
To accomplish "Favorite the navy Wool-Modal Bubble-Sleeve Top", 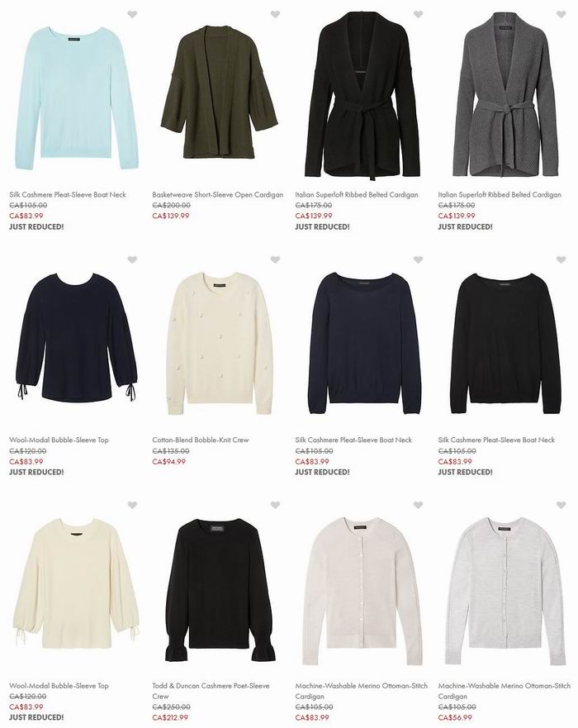I will 132,259.
